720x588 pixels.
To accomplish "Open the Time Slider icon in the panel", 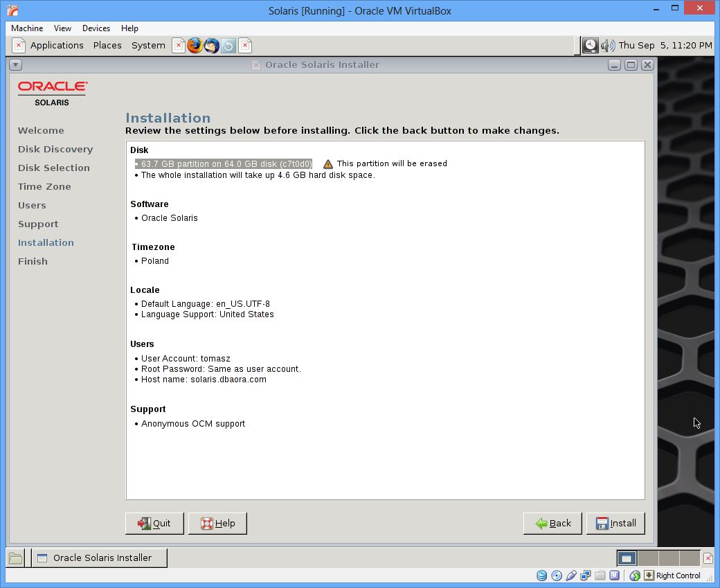I will [x=228, y=46].
